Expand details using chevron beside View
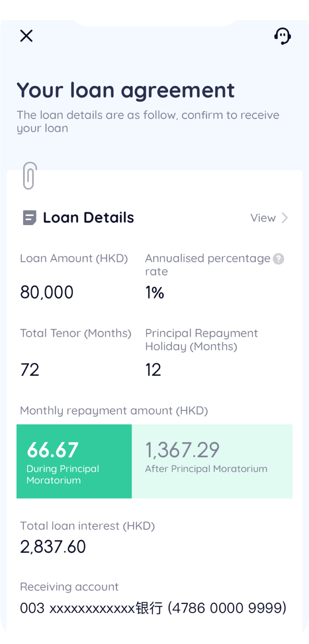 [285, 218]
